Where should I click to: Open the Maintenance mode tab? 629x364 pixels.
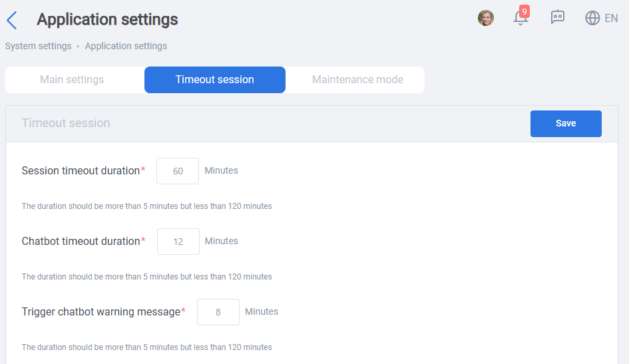tap(357, 80)
